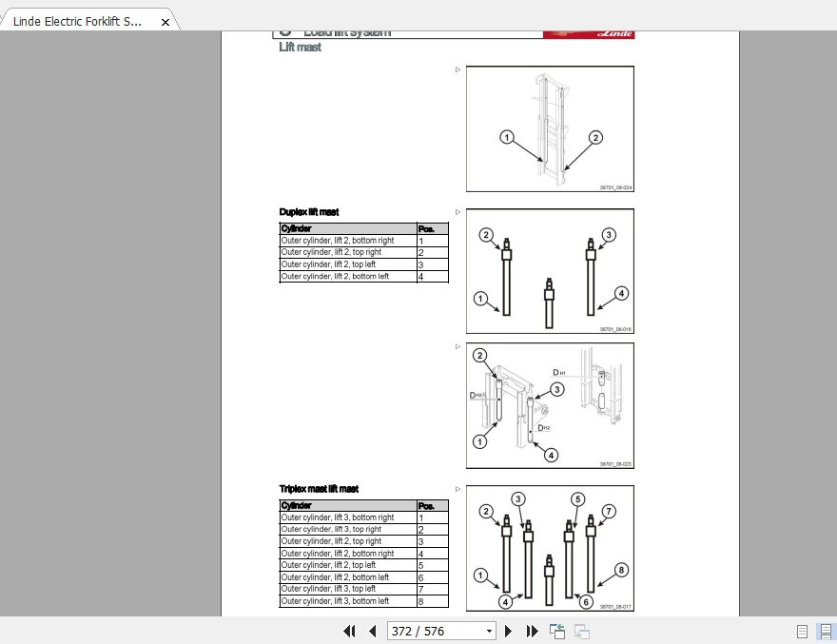Go back one page
837x644 pixels.
[372, 631]
